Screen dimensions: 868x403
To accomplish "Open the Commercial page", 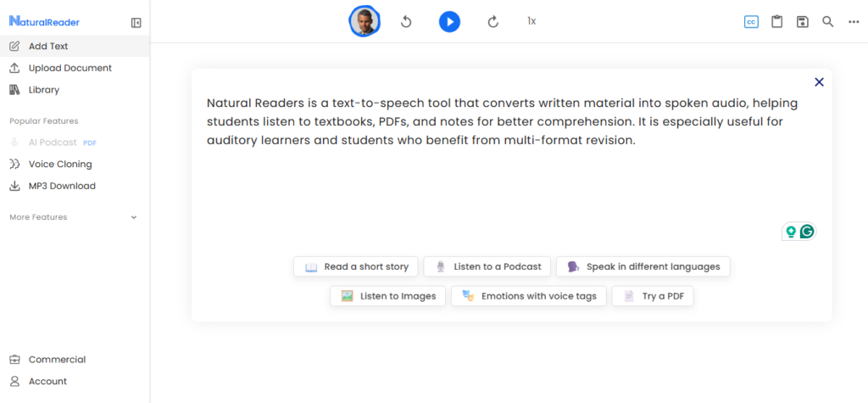I will coord(75,359).
